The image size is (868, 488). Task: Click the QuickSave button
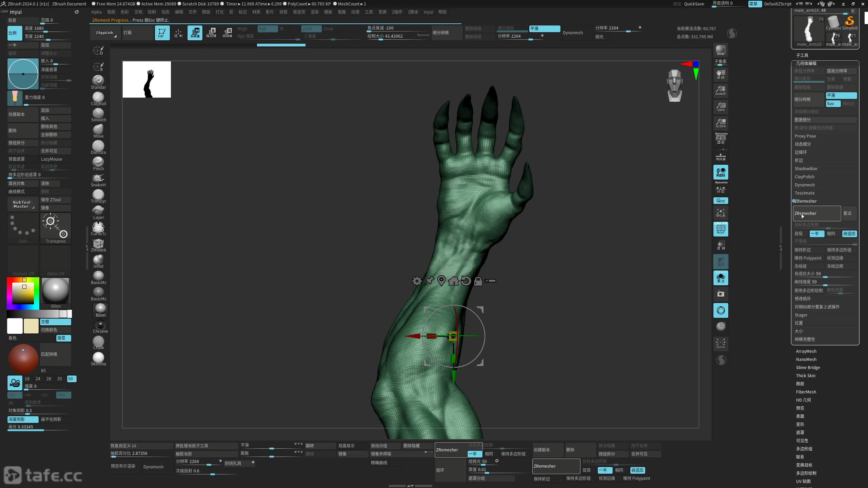(694, 4)
